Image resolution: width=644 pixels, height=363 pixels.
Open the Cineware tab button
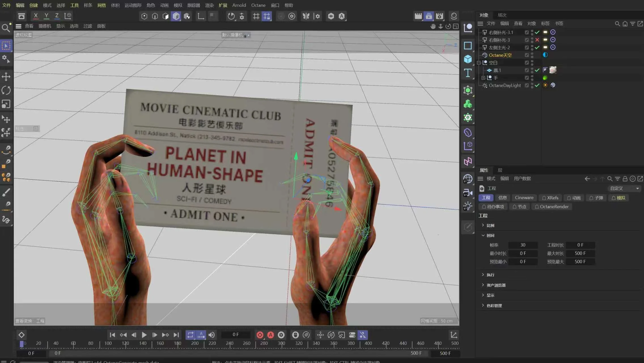(x=524, y=198)
